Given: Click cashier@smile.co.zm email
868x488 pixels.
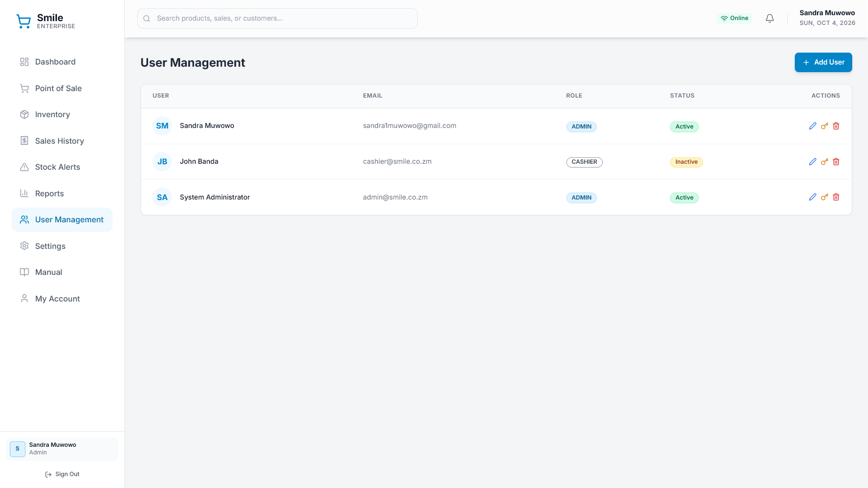Looking at the screenshot, I should tap(397, 162).
